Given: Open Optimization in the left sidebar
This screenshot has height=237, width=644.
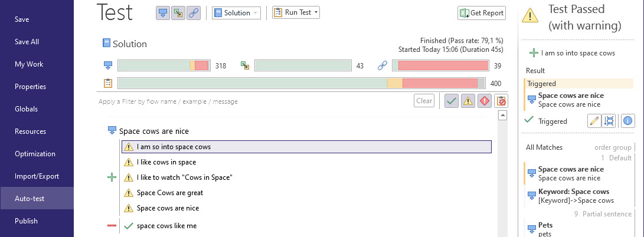Looking at the screenshot, I should click(35, 154).
